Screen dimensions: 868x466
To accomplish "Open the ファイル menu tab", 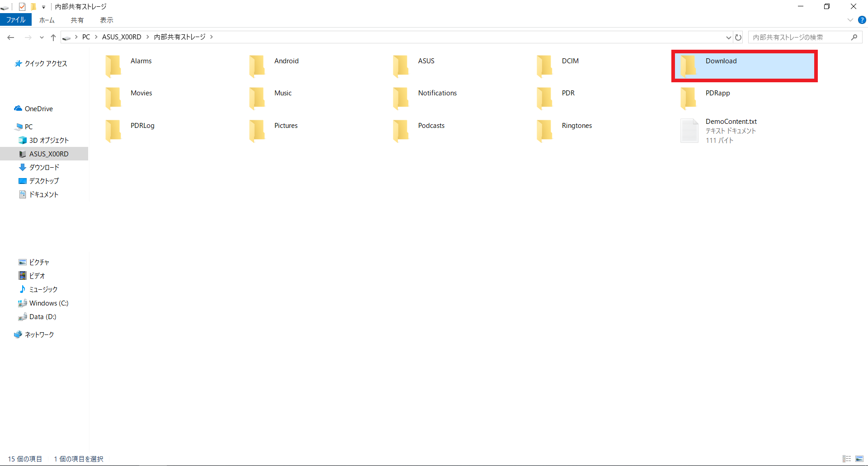I will pos(16,20).
